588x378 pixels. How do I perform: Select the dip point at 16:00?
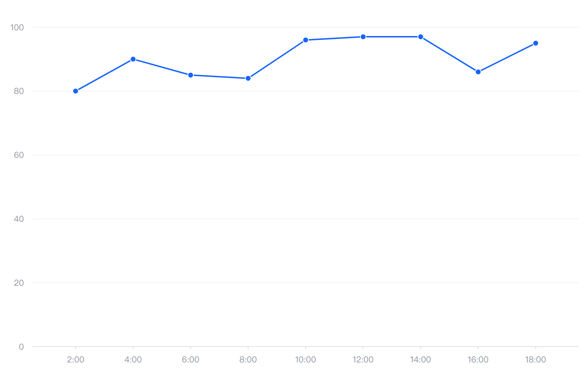(x=478, y=72)
